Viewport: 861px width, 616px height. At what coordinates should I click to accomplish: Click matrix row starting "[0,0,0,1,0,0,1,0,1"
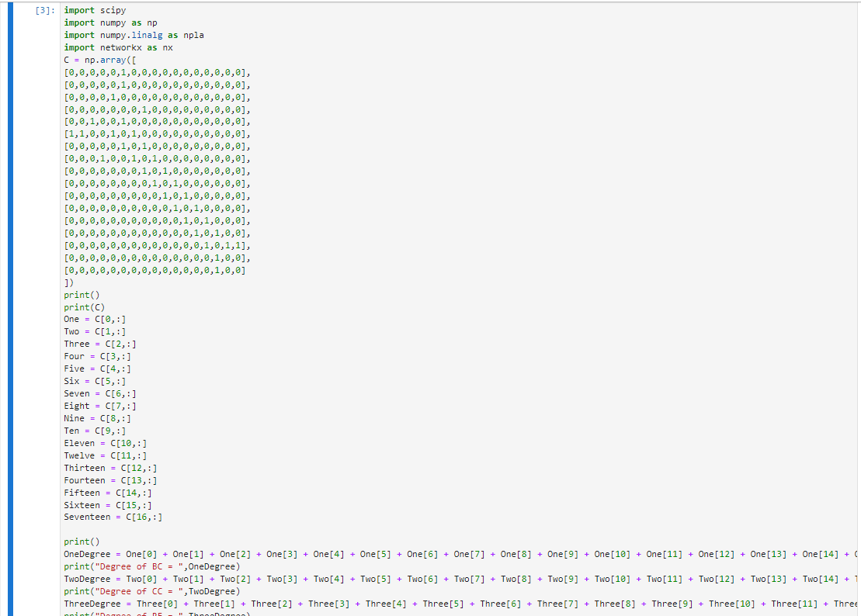tap(157, 158)
